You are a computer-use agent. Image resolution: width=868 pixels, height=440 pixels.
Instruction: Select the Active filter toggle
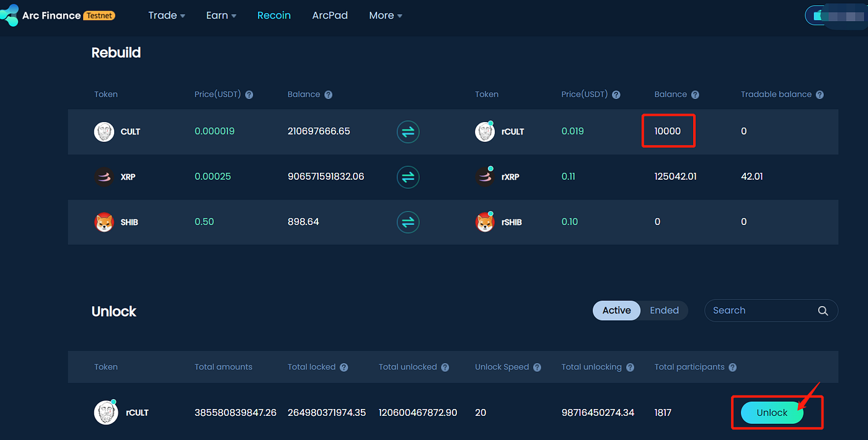point(616,310)
